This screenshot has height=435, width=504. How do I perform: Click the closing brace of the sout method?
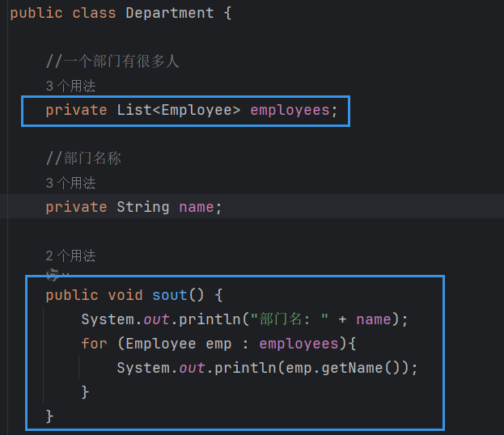[49, 416]
